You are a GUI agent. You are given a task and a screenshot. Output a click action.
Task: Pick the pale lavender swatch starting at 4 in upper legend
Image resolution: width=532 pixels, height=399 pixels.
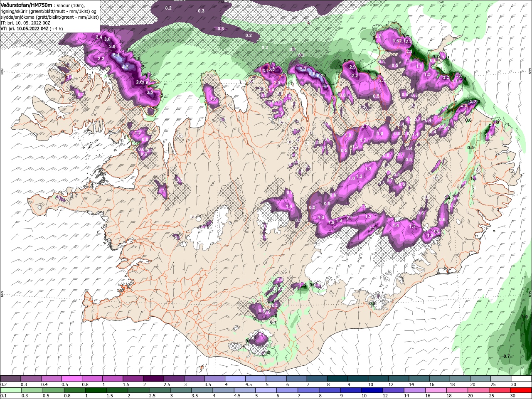[x=235, y=379]
